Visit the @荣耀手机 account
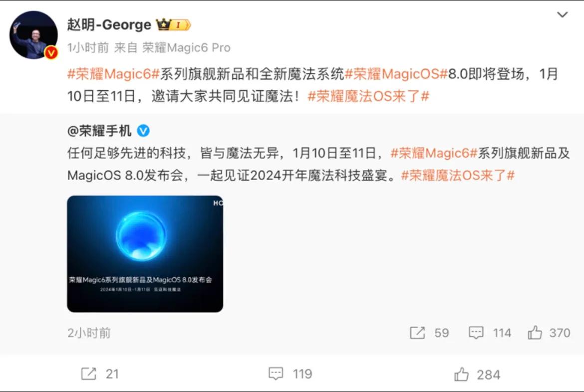This screenshot has width=584, height=392. point(99,131)
